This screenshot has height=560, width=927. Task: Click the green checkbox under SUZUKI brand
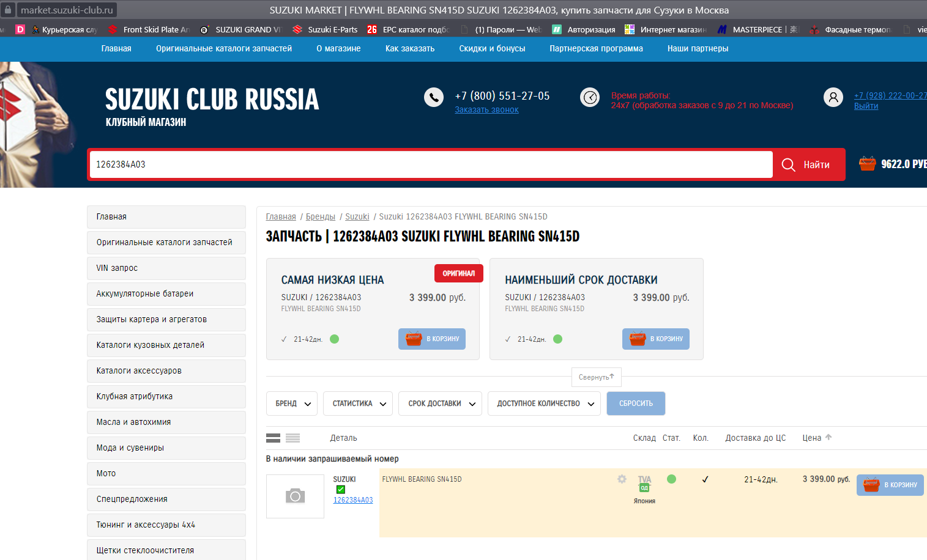tap(341, 489)
